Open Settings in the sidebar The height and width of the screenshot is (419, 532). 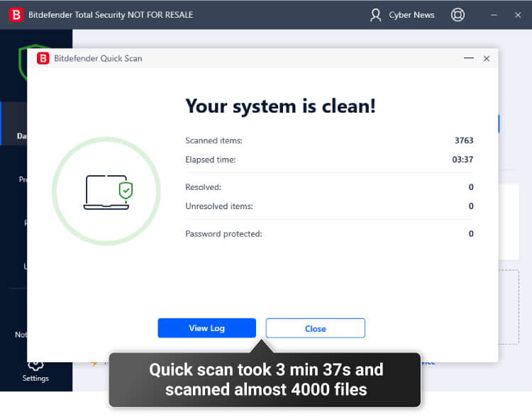click(35, 371)
